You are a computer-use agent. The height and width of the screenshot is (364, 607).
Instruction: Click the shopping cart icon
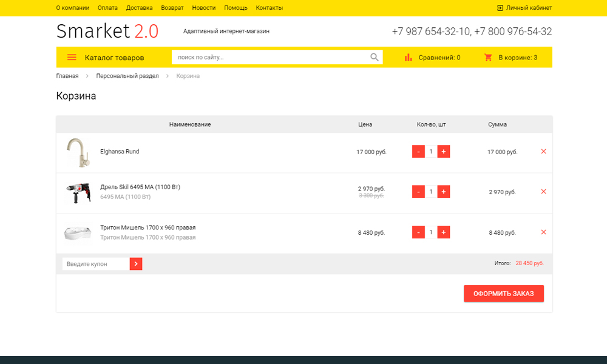pyautogui.click(x=488, y=58)
